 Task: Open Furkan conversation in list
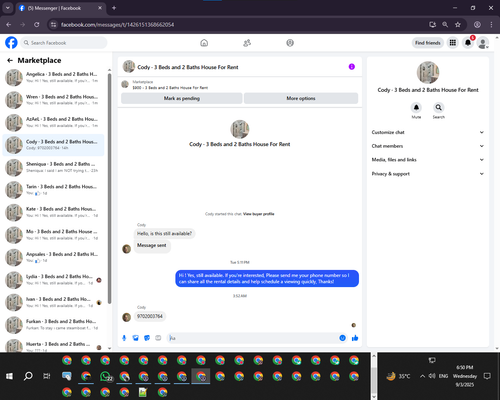pyautogui.click(x=53, y=325)
